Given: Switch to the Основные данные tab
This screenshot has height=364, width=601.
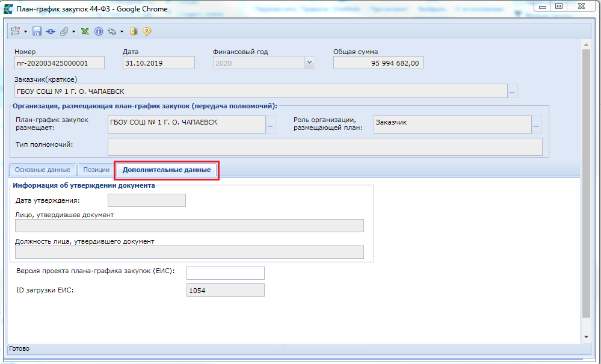Looking at the screenshot, I should (x=43, y=170).
